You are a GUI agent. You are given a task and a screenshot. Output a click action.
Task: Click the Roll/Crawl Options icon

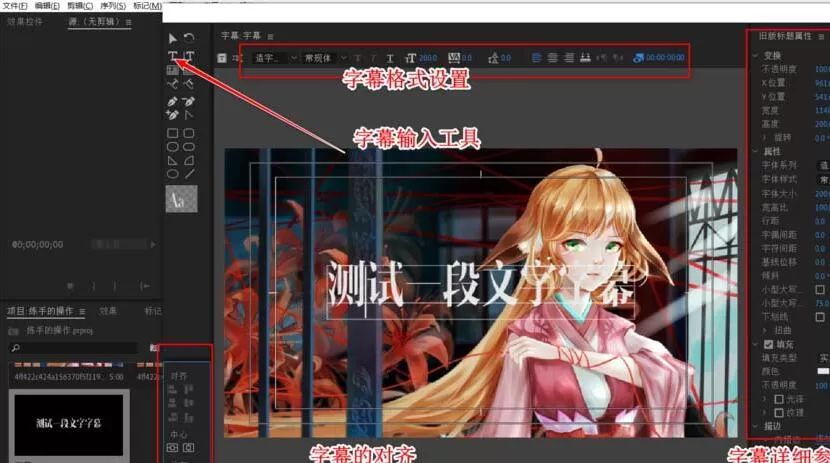[x=237, y=58]
